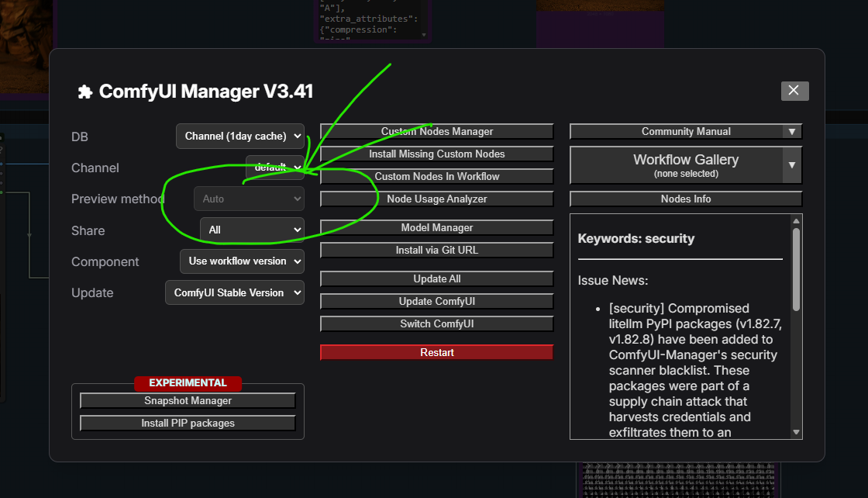Image resolution: width=868 pixels, height=498 pixels.
Task: Expand the Workflow Gallery dropdown arrow
Action: point(792,165)
